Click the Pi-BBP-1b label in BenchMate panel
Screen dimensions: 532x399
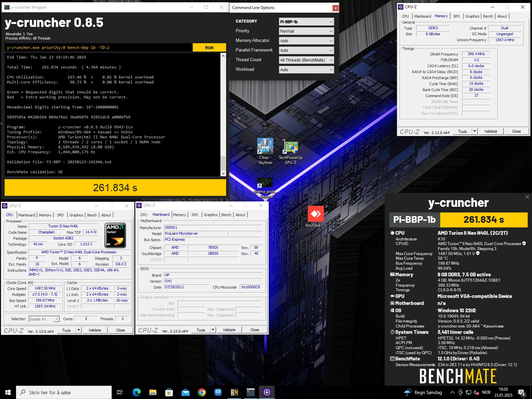coord(415,219)
